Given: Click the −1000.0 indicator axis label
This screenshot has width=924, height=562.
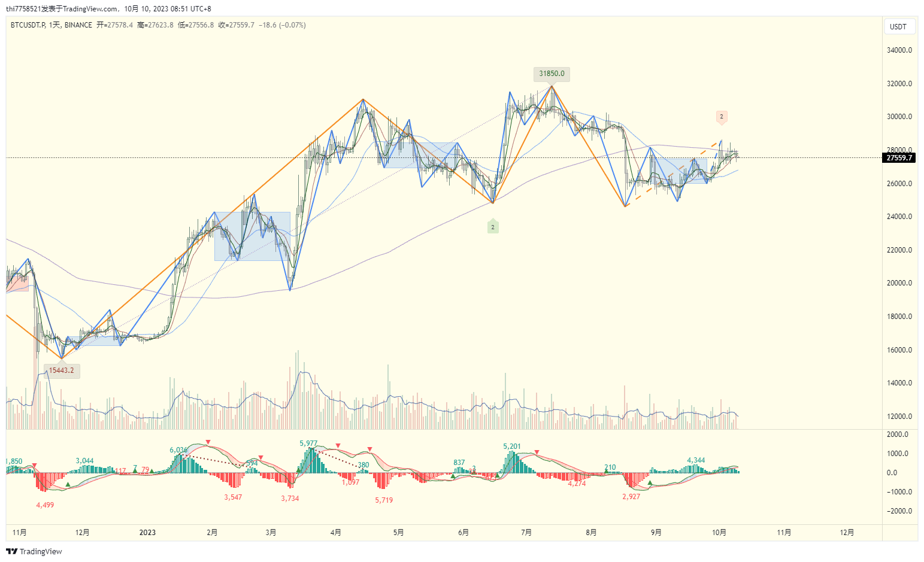Looking at the screenshot, I should point(899,492).
